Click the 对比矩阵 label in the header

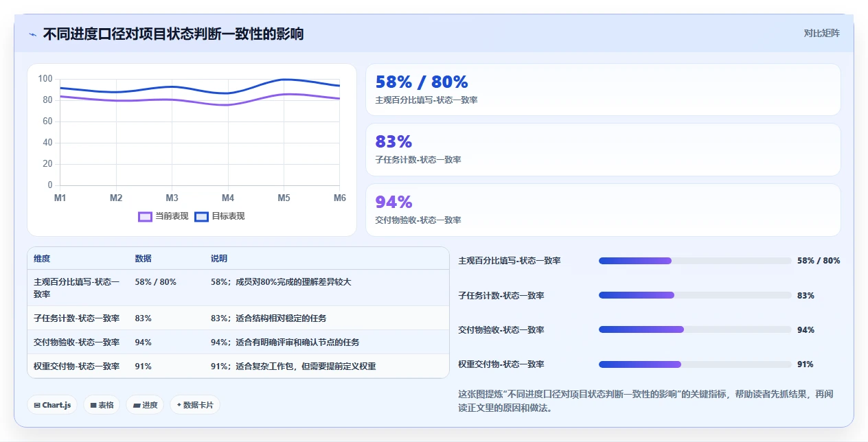pos(821,33)
